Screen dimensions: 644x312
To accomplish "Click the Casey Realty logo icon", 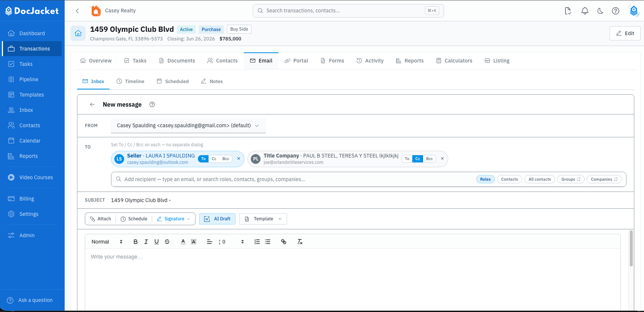I will click(96, 11).
